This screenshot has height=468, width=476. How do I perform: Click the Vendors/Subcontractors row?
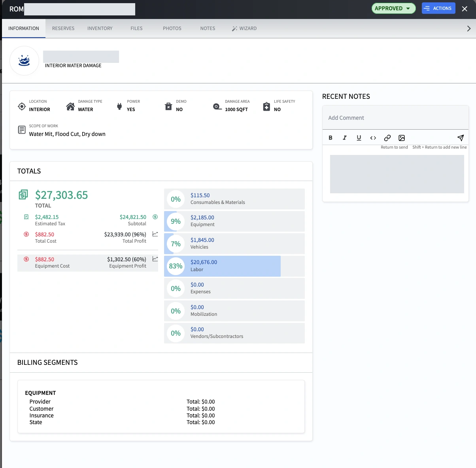(234, 333)
